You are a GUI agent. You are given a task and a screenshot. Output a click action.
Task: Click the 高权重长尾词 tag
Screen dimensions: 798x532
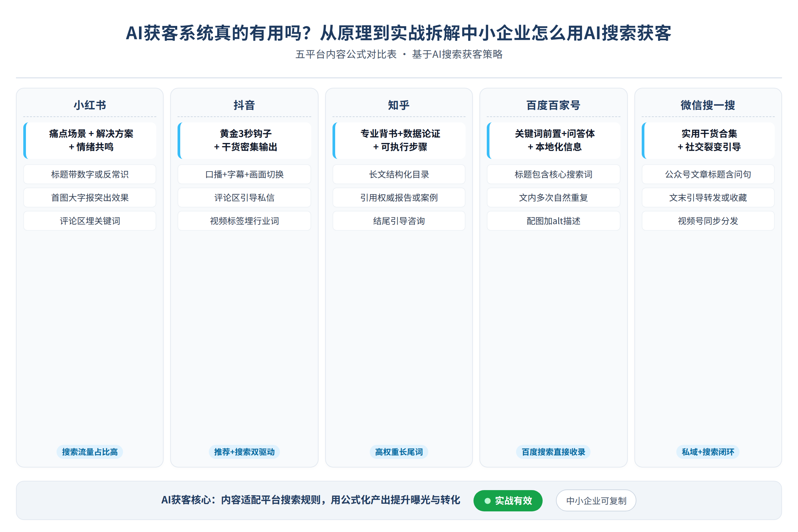(x=399, y=452)
